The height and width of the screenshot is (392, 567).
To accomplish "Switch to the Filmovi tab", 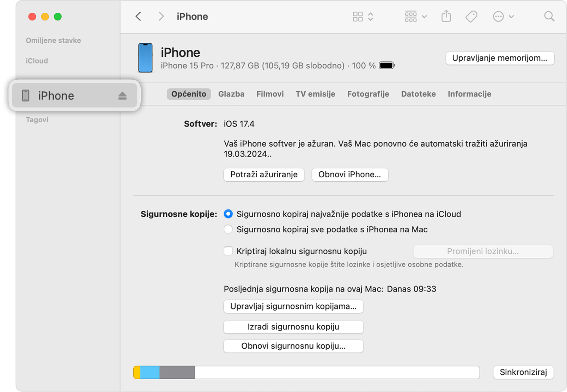I will click(x=270, y=94).
